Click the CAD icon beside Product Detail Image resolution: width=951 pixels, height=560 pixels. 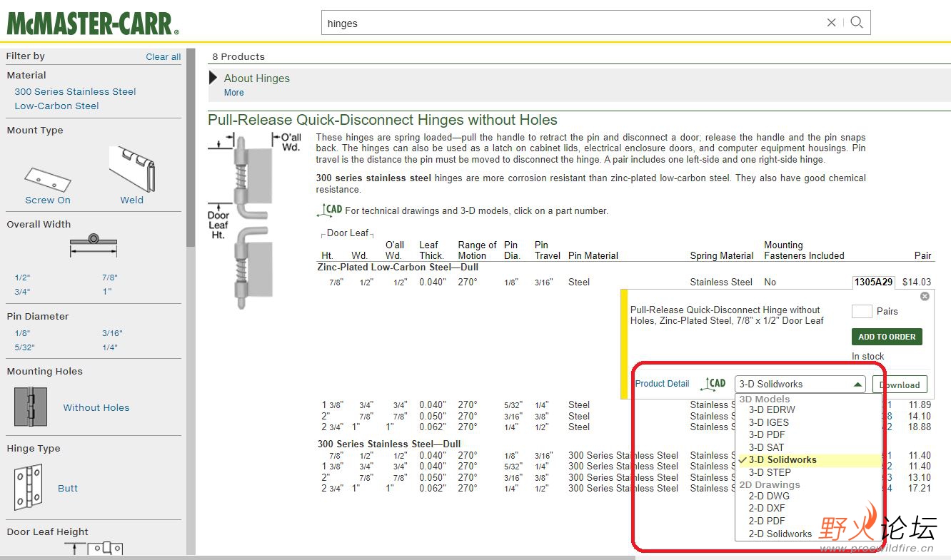pyautogui.click(x=714, y=384)
